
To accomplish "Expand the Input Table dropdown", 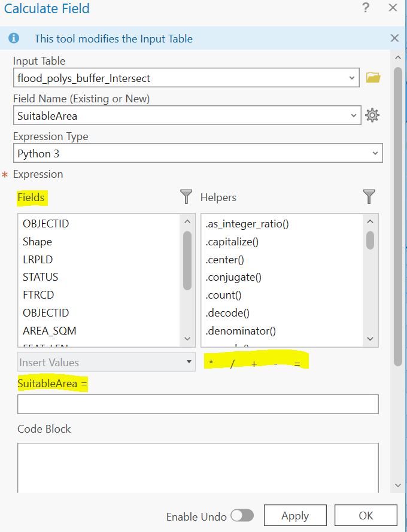I will point(351,78).
